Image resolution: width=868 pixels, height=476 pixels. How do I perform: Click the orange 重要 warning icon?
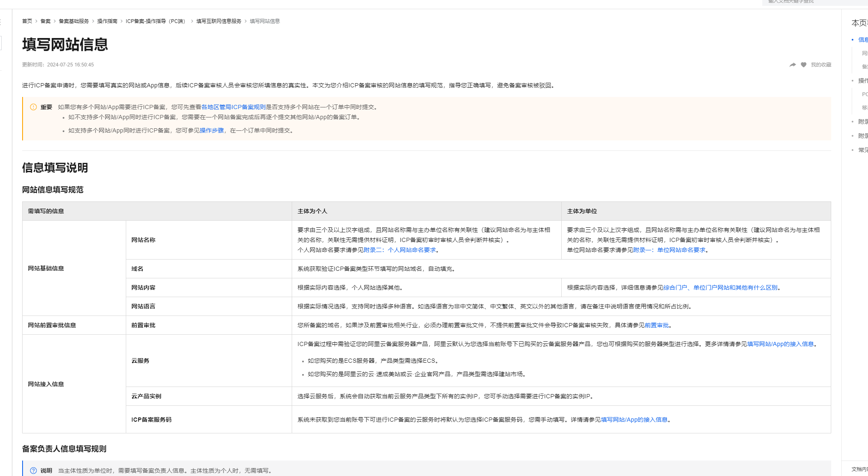pos(33,107)
